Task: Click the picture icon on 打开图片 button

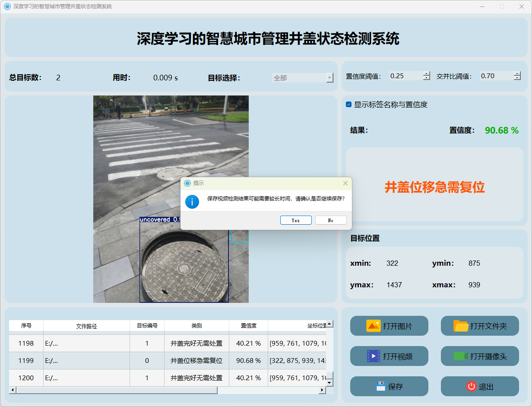Action: pyautogui.click(x=373, y=326)
